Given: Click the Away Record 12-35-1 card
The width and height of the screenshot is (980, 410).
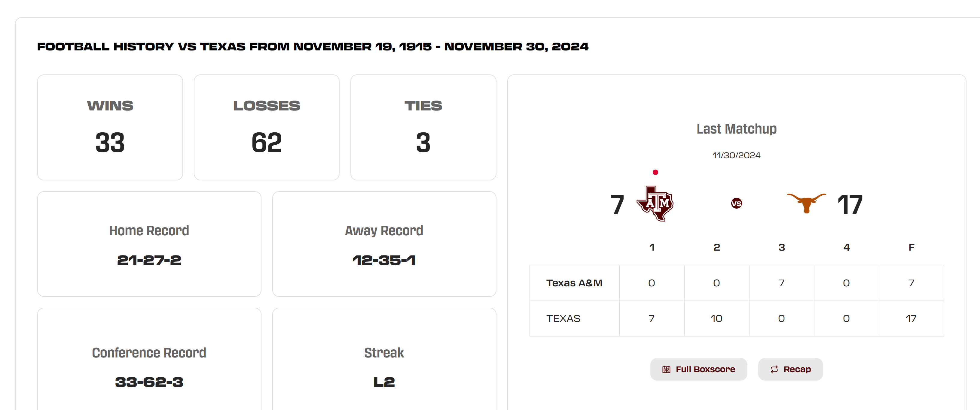Looking at the screenshot, I should (384, 244).
